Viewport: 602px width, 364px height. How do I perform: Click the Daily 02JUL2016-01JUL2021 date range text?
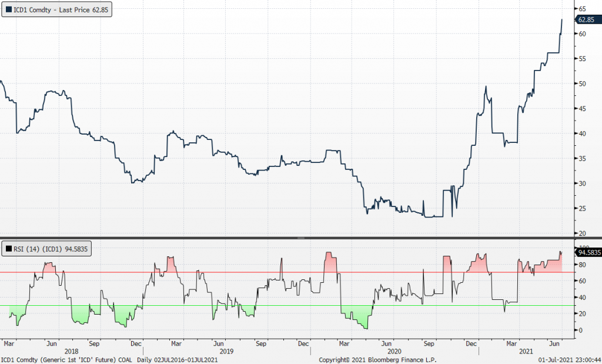[178, 360]
